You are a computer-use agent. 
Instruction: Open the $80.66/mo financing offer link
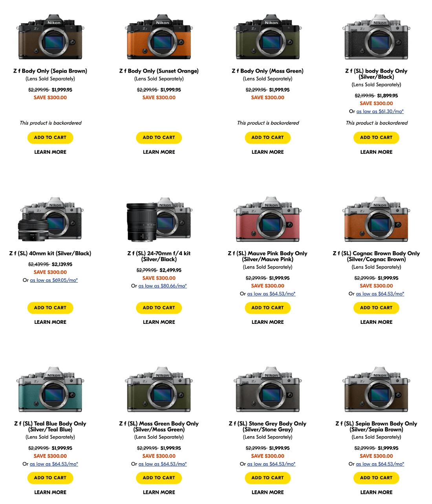pyautogui.click(x=162, y=286)
